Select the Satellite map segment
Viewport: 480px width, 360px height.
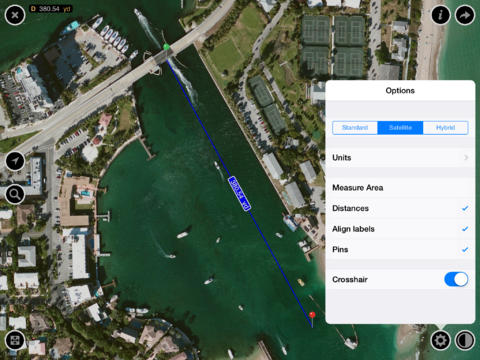coord(400,128)
